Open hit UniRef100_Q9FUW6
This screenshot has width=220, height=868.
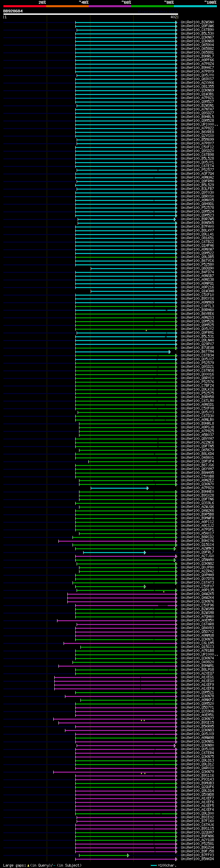197,26
